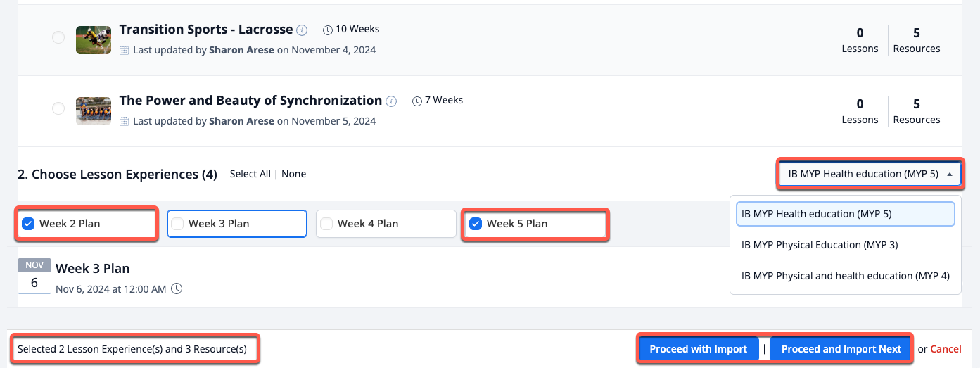Screen dimensions: 980x368
Task: Open the Lacrosse unit thumbnail image
Action: point(94,40)
